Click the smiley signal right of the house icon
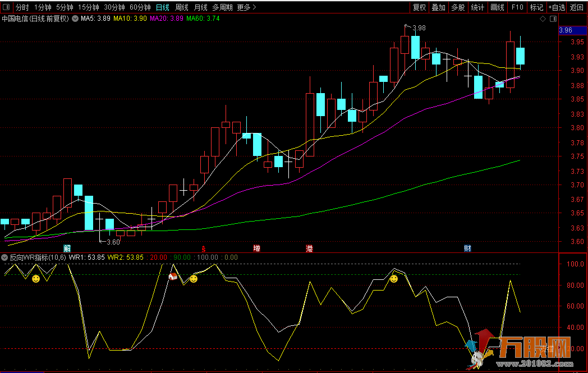This screenshot has width=588, height=373. [194, 279]
